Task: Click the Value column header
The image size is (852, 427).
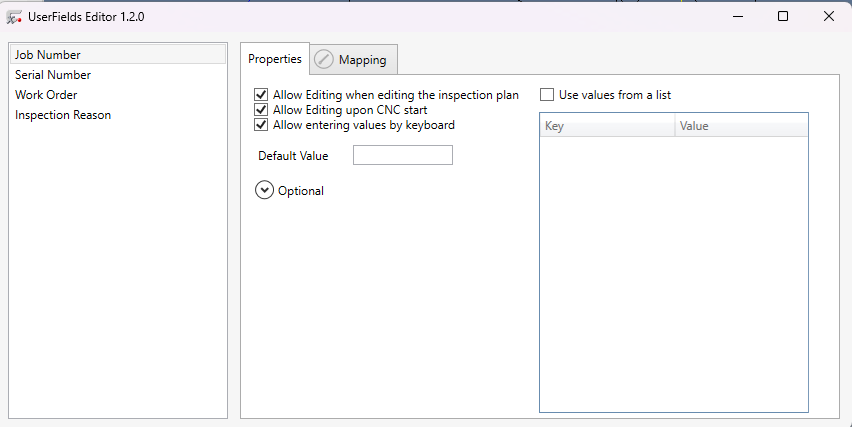Action: [x=740, y=126]
